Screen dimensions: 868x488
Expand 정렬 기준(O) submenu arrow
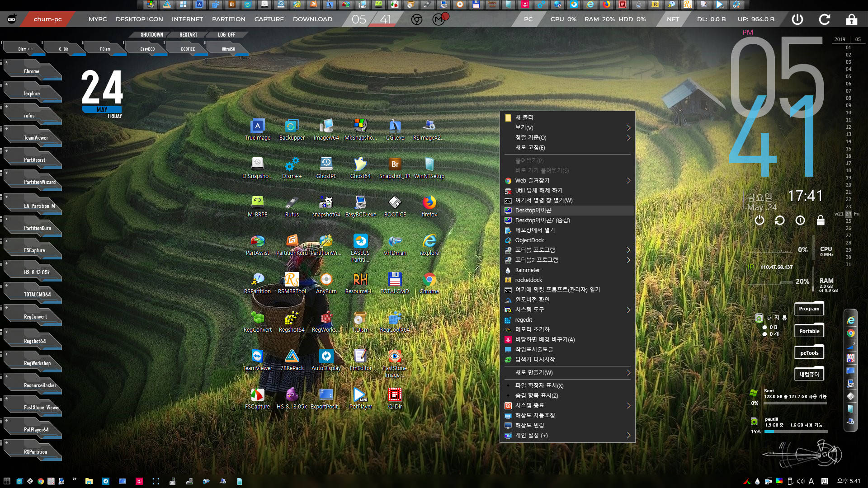tap(628, 138)
